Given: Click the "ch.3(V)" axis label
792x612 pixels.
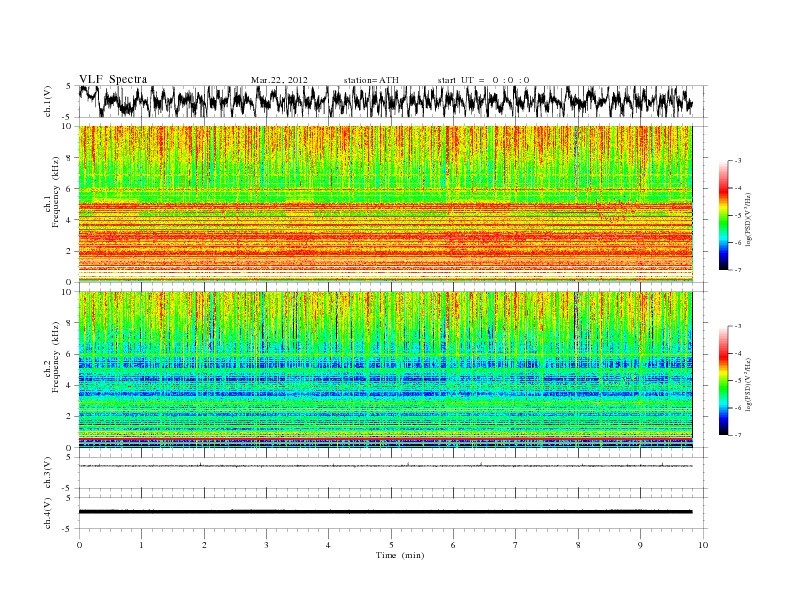Looking at the screenshot, I should (x=47, y=473).
